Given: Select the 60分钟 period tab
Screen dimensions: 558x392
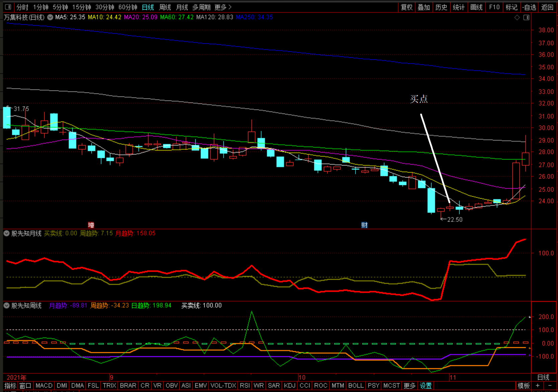Looking at the screenshot, I should point(128,7).
